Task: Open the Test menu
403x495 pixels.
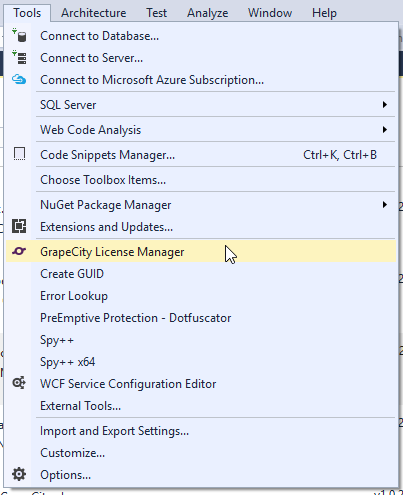Action: [156, 13]
